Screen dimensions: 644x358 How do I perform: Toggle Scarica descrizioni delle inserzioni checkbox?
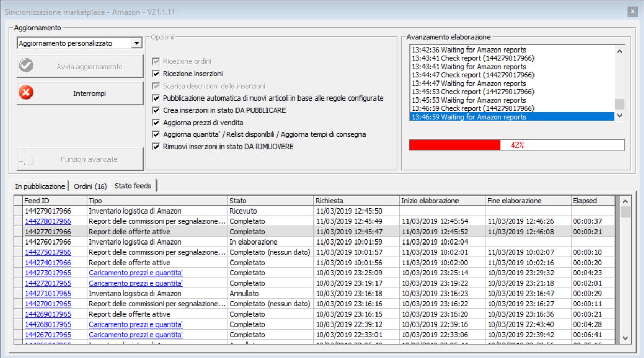pyautogui.click(x=156, y=86)
